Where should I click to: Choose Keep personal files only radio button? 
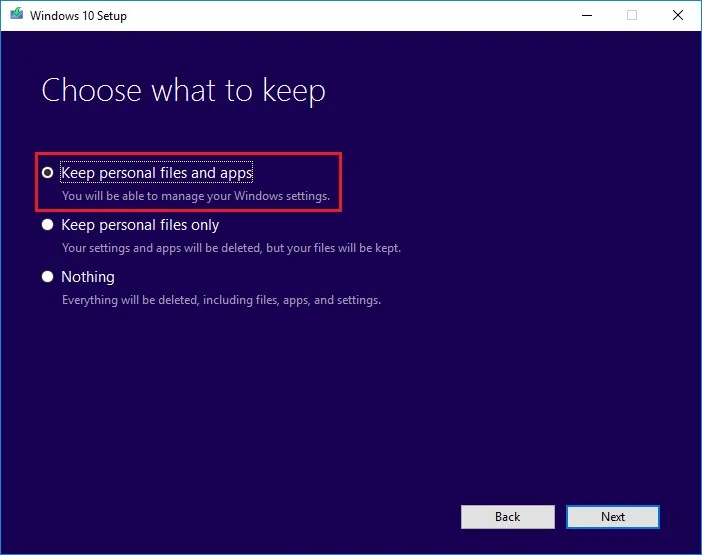[x=47, y=225]
